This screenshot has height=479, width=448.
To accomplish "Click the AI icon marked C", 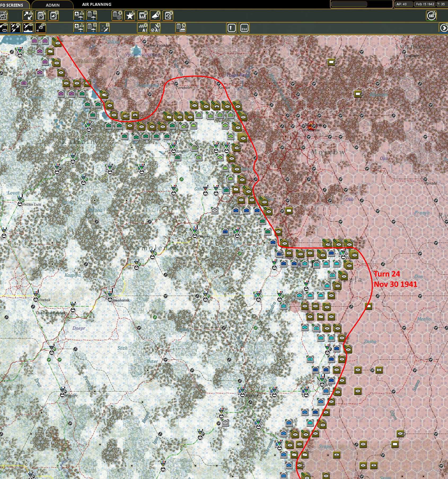I will point(143,28).
